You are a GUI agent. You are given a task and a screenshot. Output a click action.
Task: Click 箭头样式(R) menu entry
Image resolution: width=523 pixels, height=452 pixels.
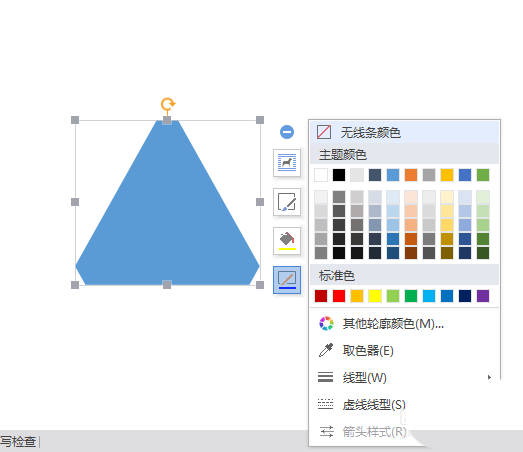pyautogui.click(x=374, y=432)
